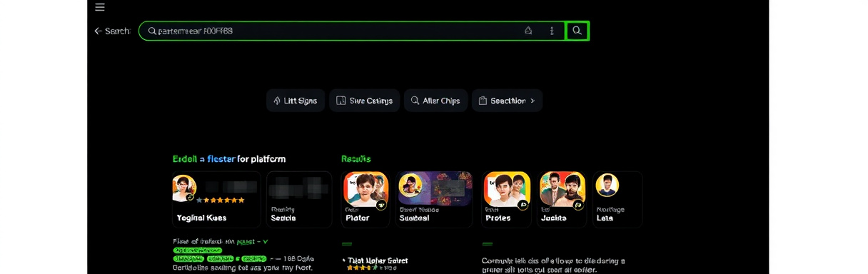Open the 'Suatoal' result card
The image size is (868, 274).
click(x=434, y=199)
